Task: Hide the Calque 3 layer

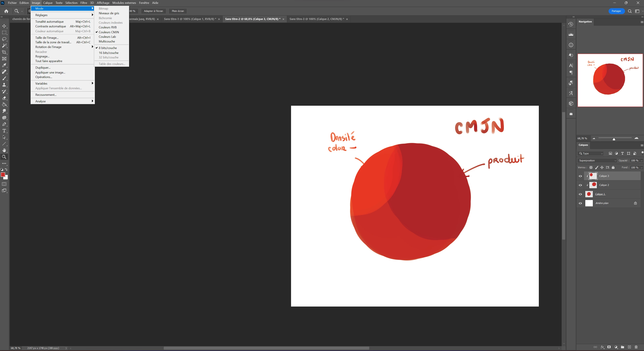Action: pyautogui.click(x=580, y=176)
